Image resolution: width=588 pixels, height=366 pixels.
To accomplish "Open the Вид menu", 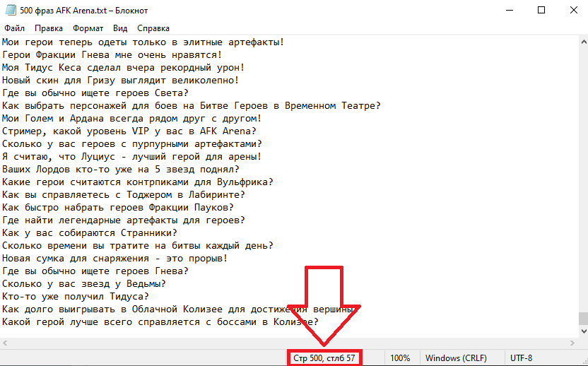I will (x=120, y=28).
